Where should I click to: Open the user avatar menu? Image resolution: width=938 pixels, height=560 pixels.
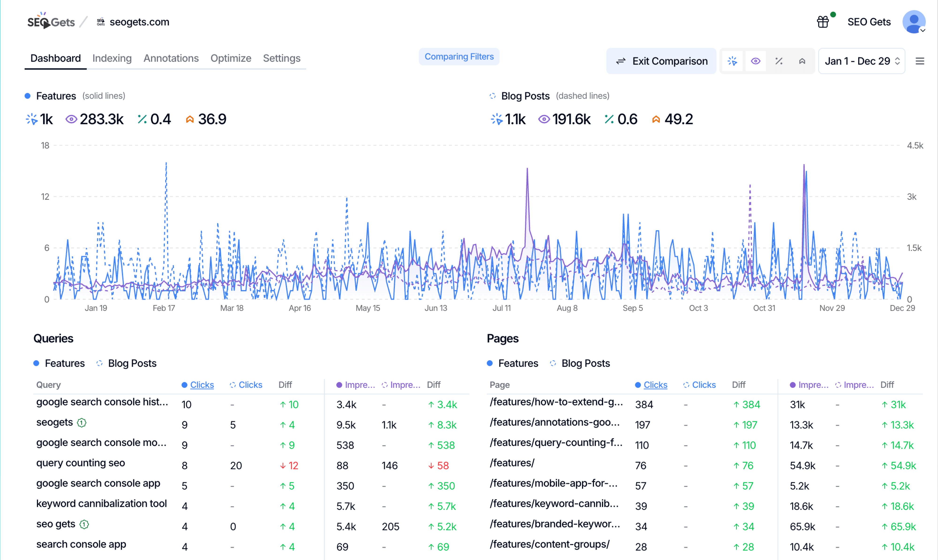pyautogui.click(x=913, y=22)
